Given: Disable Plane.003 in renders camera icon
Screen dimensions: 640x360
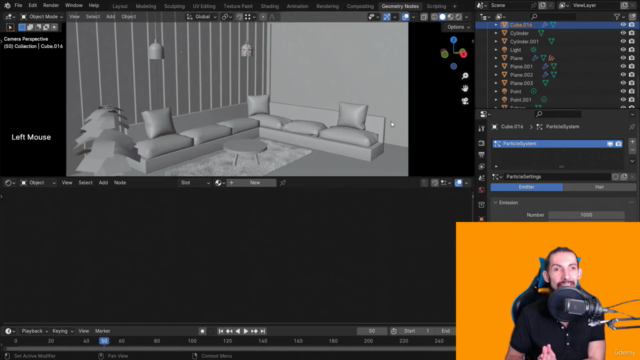Looking at the screenshot, I should pyautogui.click(x=631, y=83).
